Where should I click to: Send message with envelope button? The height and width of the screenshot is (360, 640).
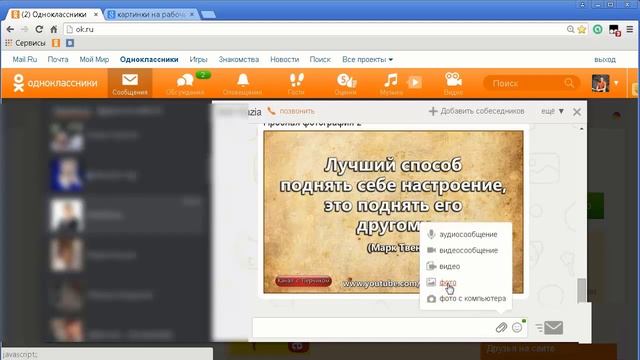coord(553,328)
